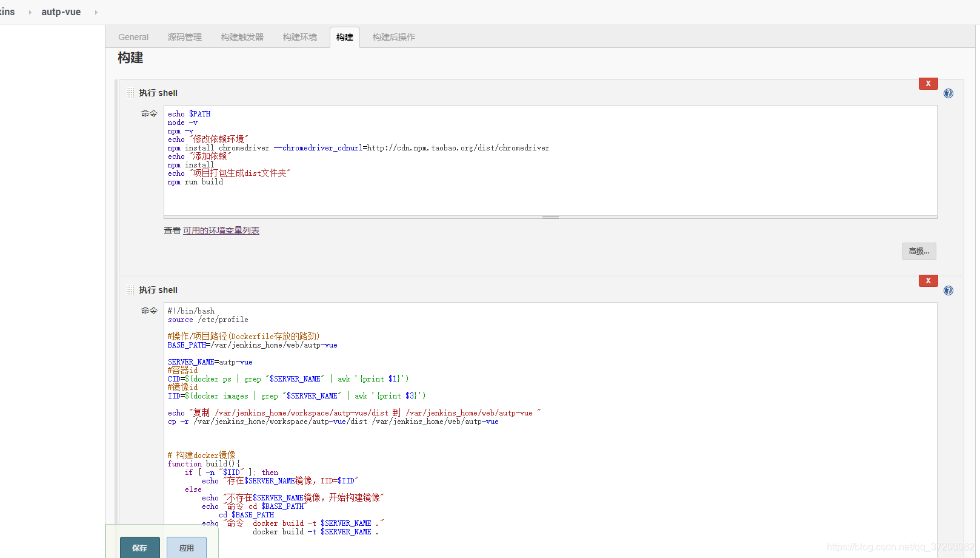Click the 应用 apply button
Screen dimensions: 980x558
pyautogui.click(x=186, y=548)
